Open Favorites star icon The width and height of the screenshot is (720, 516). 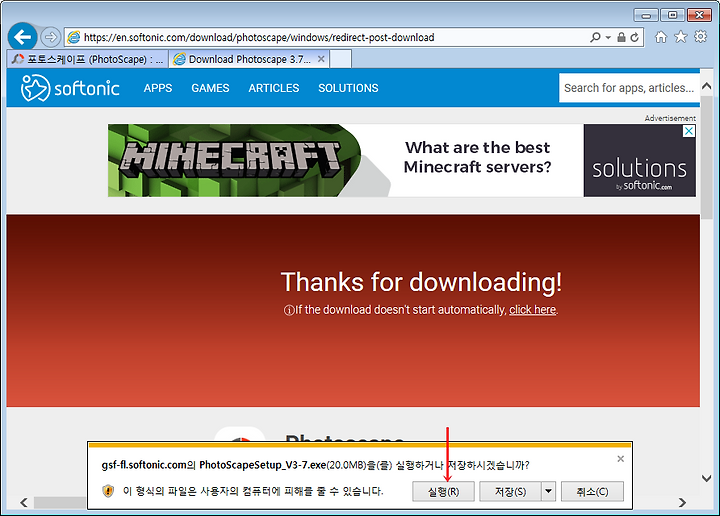pos(681,37)
